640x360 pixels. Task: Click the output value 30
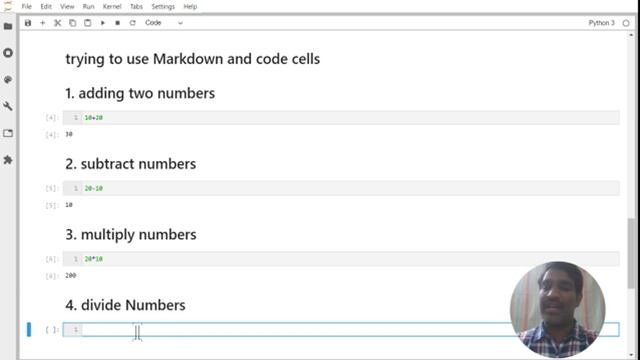pyautogui.click(x=69, y=134)
